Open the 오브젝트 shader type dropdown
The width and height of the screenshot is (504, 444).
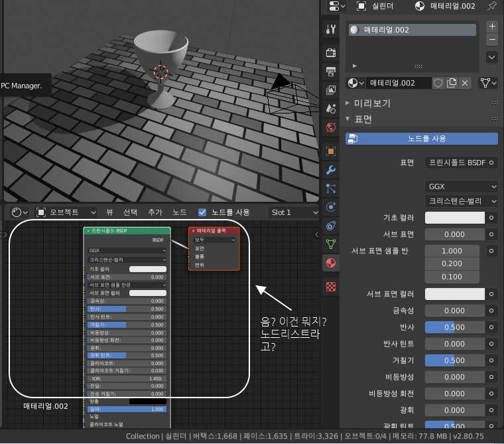point(65,212)
